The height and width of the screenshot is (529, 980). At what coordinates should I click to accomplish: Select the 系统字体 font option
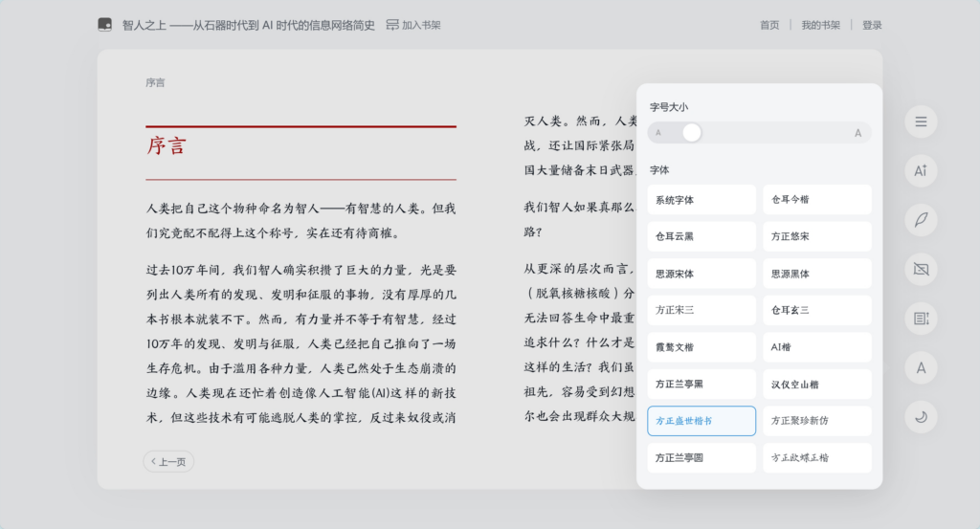tap(702, 200)
